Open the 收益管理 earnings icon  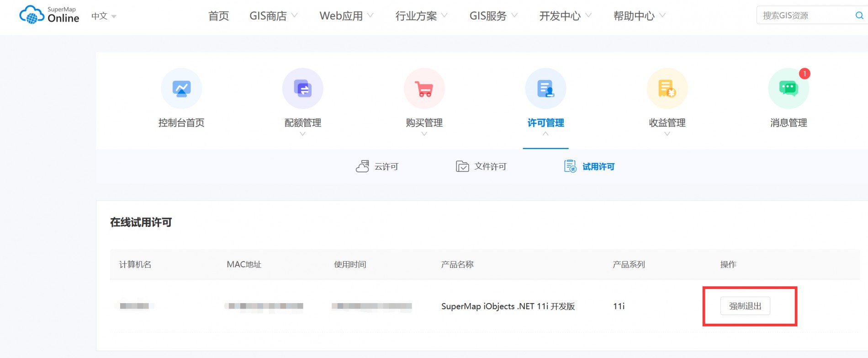667,88
